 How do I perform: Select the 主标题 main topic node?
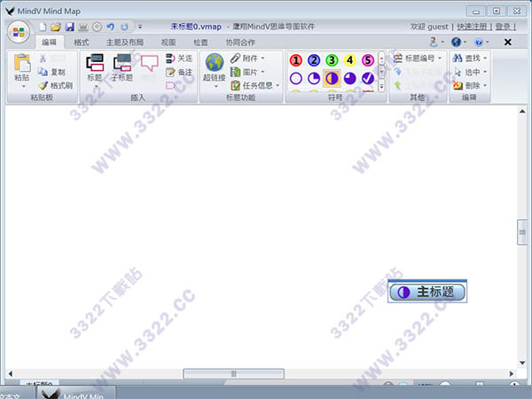point(427,292)
